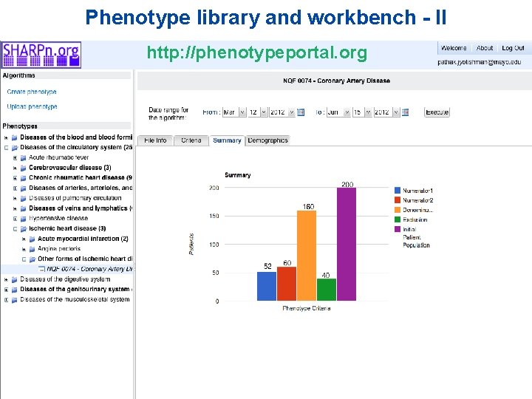Viewport: 532px width, 399px height.
Task: Open the Demographics tab
Action: tap(267, 140)
